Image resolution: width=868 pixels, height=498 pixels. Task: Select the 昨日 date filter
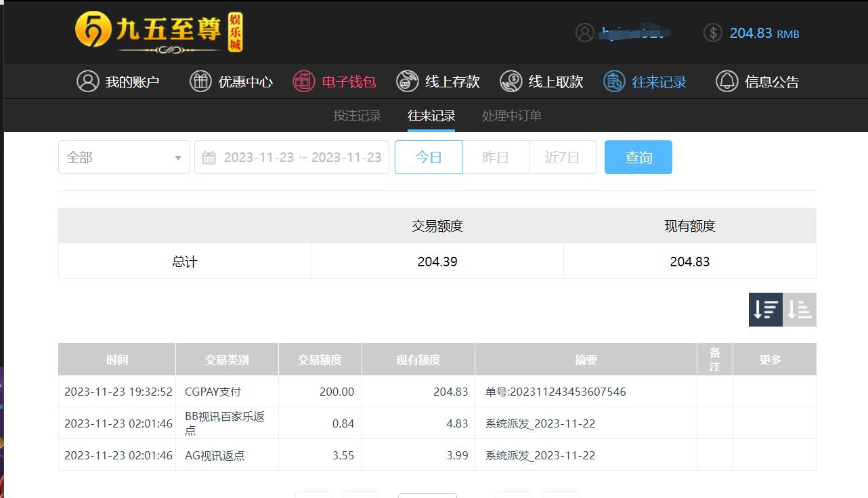(496, 157)
